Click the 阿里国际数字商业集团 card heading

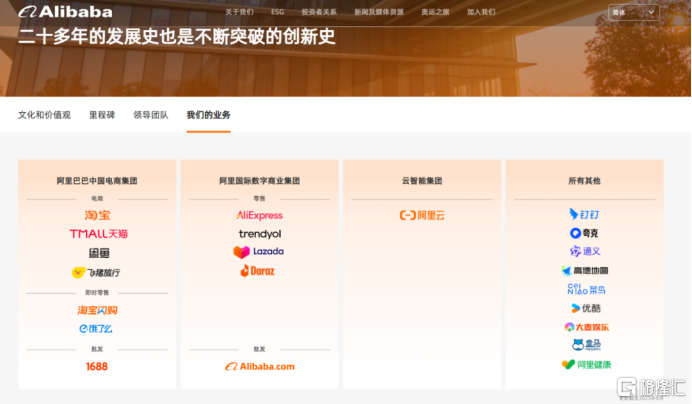point(260,181)
